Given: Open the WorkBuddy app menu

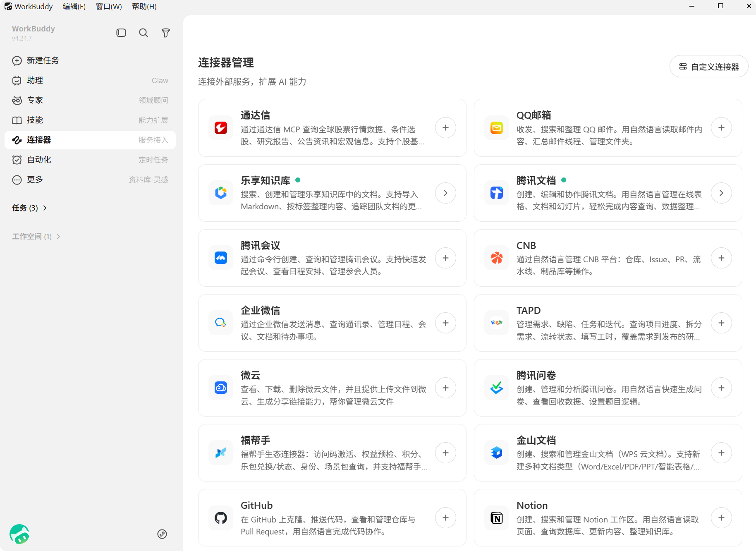Looking at the screenshot, I should [x=29, y=6].
